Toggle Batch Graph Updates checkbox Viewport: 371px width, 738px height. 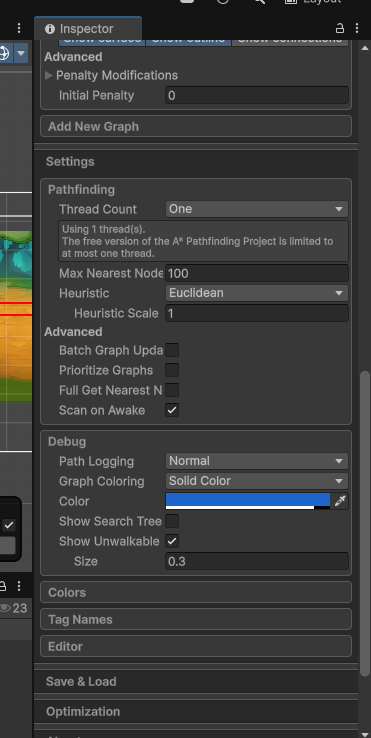click(172, 350)
